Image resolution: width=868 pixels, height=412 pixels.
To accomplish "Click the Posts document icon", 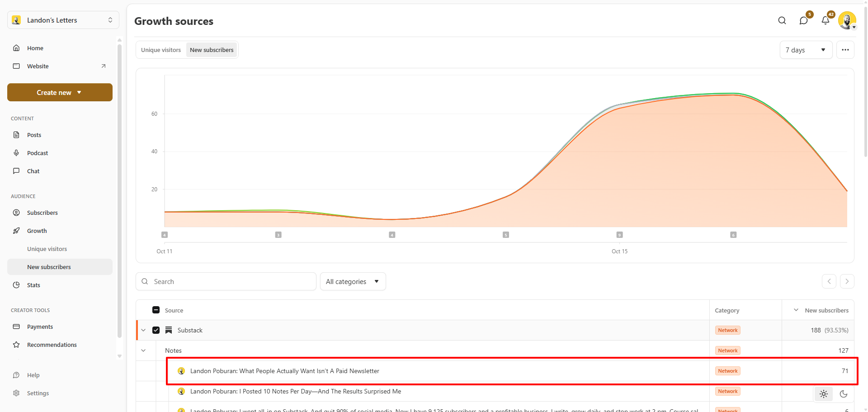I will pyautogui.click(x=16, y=135).
